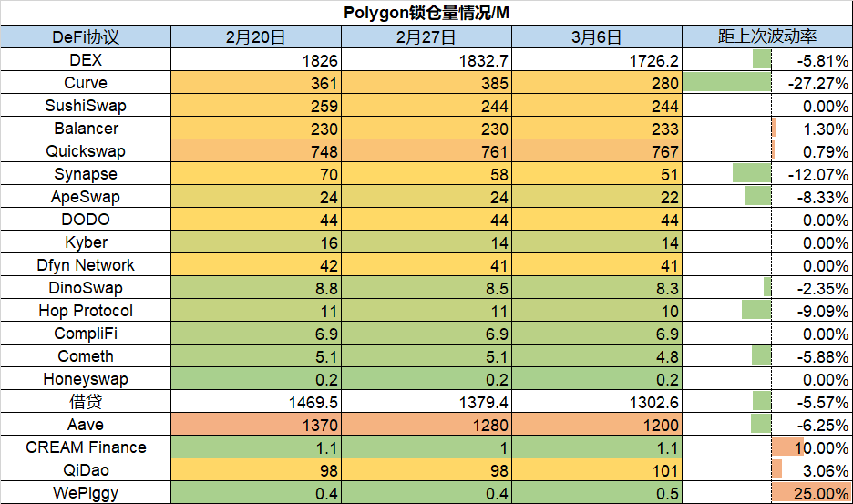Select the '距上次波动率' column header

pos(767,36)
